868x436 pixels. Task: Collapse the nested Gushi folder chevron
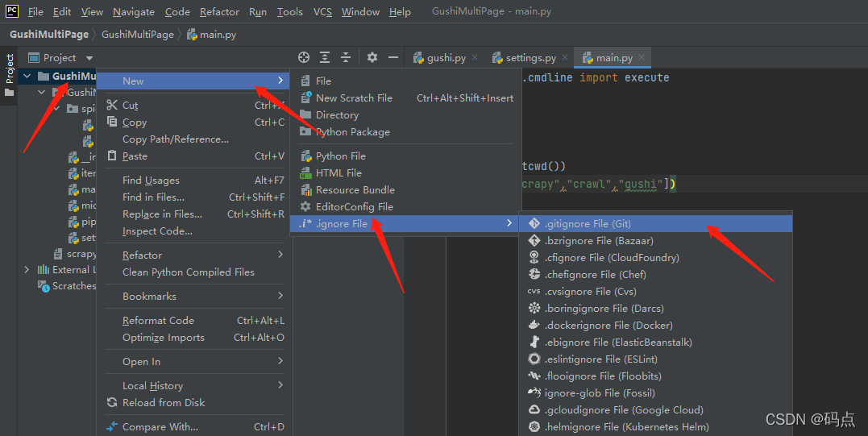42,93
